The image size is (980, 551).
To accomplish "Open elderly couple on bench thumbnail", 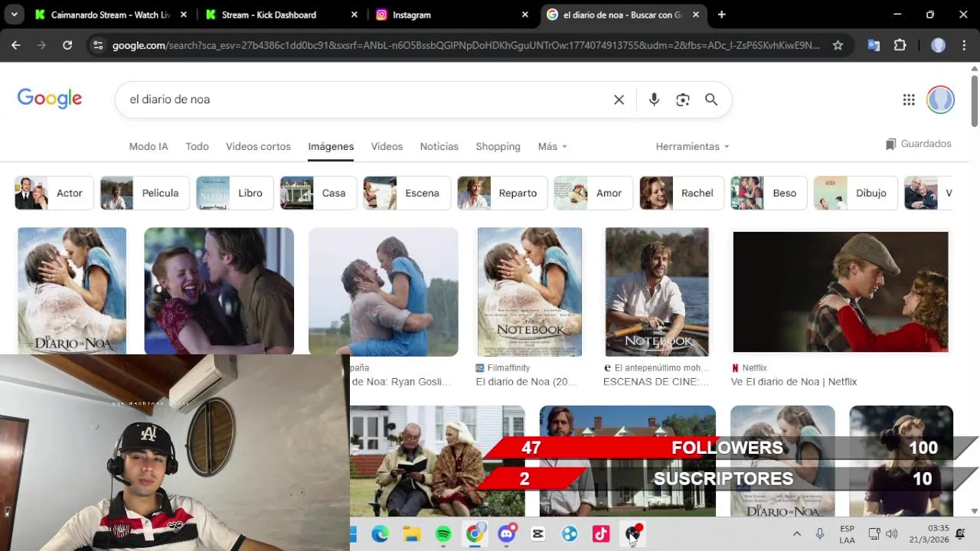I will [437, 461].
